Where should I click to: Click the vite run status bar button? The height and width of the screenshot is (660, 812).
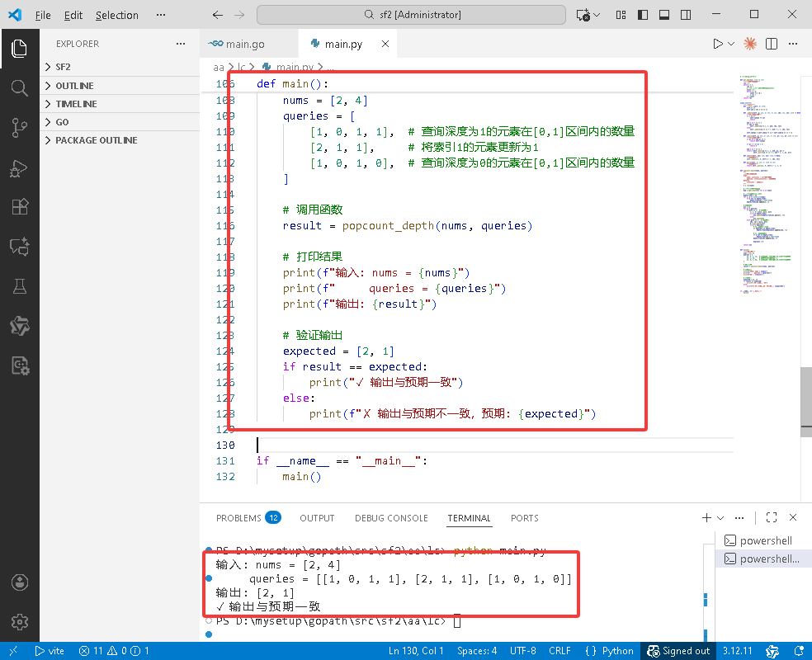[x=50, y=651]
